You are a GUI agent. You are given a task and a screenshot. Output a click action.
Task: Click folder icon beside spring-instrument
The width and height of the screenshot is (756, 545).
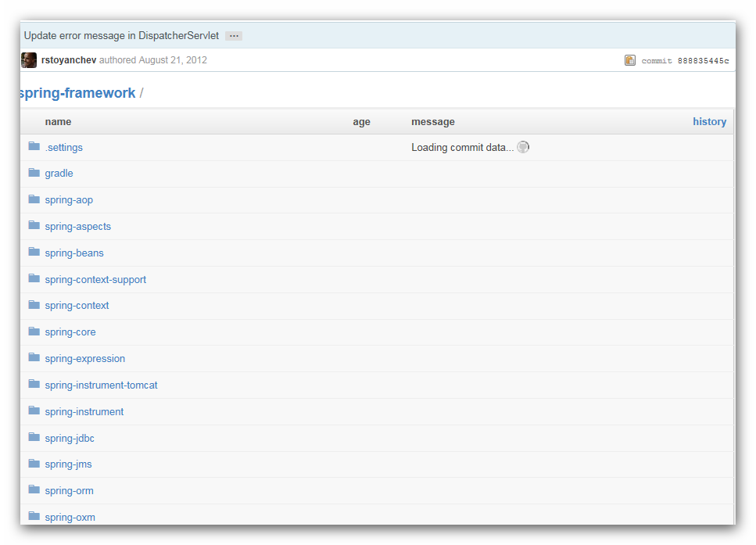(x=34, y=410)
